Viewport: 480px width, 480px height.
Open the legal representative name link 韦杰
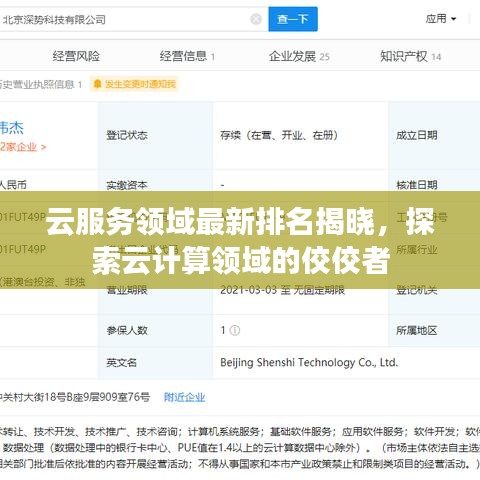tap(12, 128)
